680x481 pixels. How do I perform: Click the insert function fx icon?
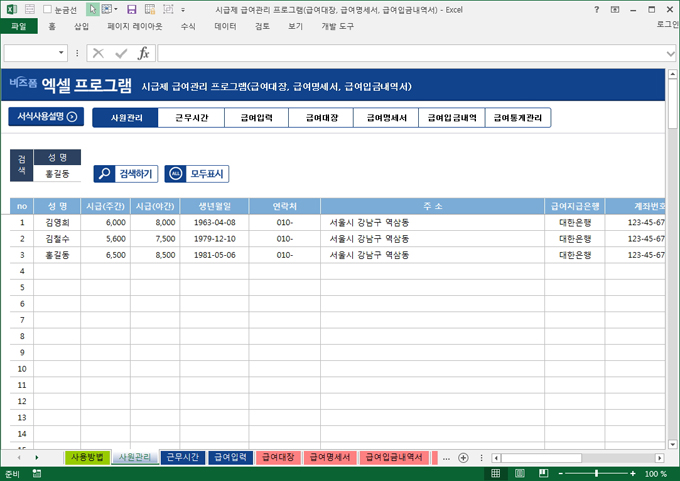(x=143, y=53)
